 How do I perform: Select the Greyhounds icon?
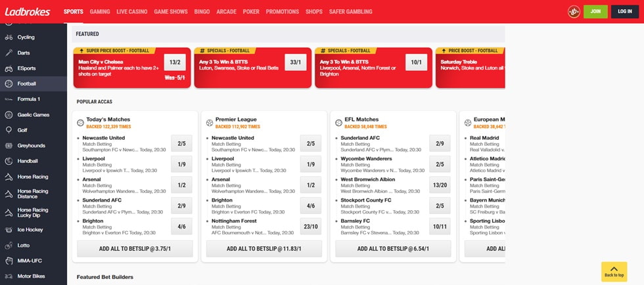tap(9, 146)
